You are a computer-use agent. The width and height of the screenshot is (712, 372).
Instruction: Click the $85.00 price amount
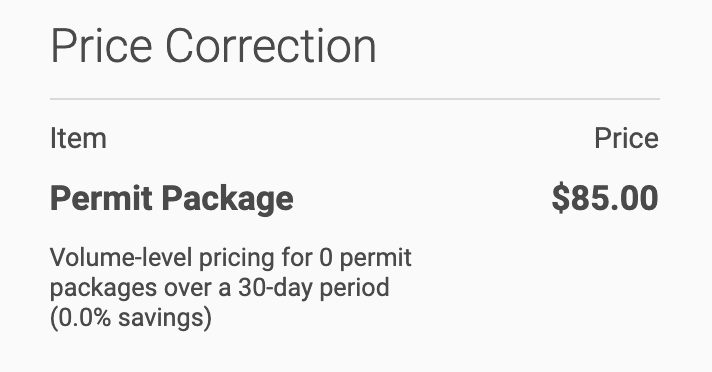605,198
